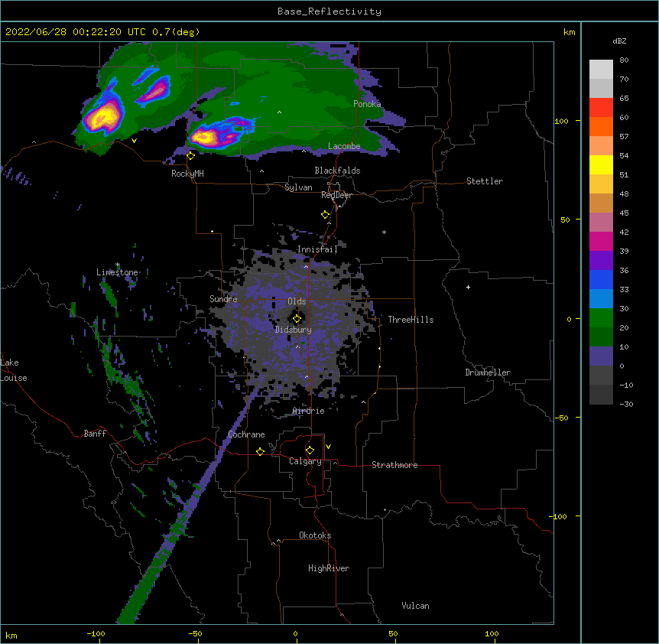The height and width of the screenshot is (644, 659).
Task: Click the yellow diamond marker below Cochrane
Action: click(x=260, y=451)
